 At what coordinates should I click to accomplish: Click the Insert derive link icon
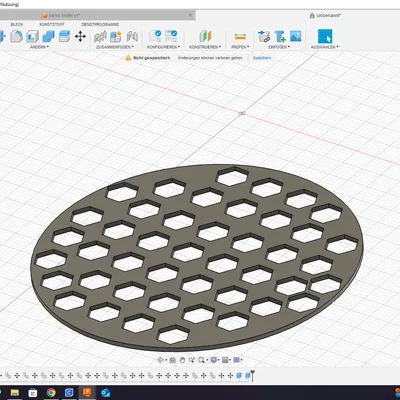pyautogui.click(x=264, y=36)
